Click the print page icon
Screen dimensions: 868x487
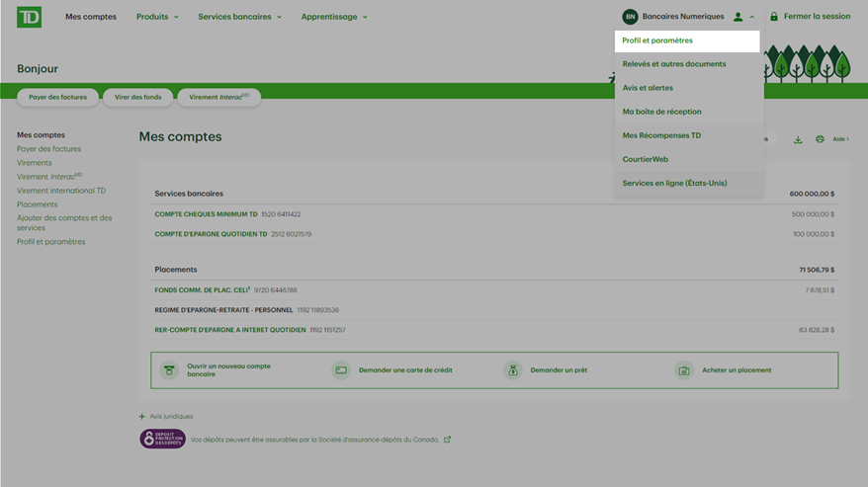[820, 139]
